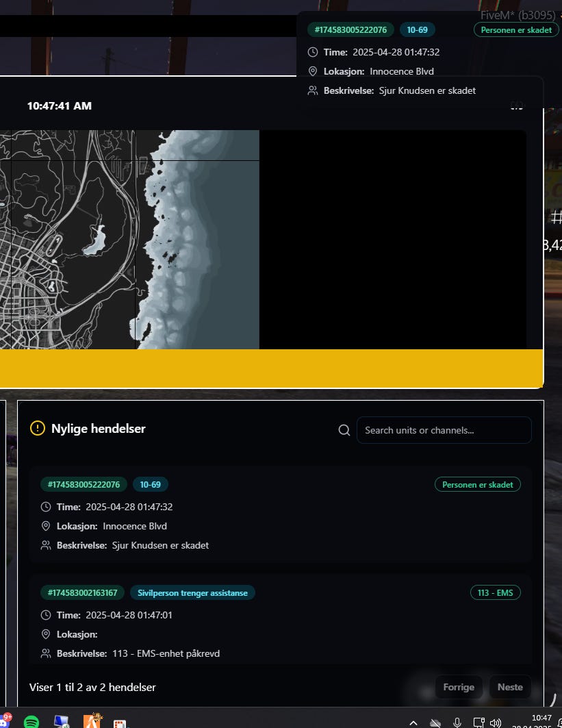This screenshot has height=728, width=562.
Task: Click the warning icon beside 'Nylige hendelser'
Action: (38, 428)
